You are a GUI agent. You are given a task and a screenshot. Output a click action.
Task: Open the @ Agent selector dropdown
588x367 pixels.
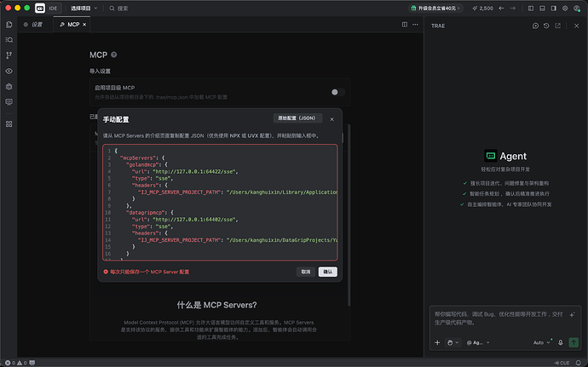point(478,342)
